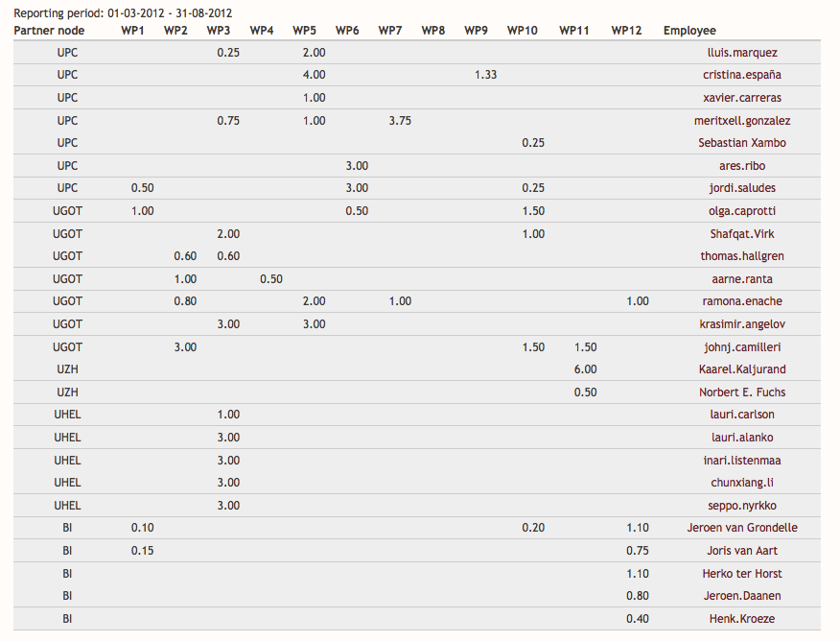Select Norbert E. Fuchs employee link
This screenshot has width=840, height=642.
[x=742, y=392]
